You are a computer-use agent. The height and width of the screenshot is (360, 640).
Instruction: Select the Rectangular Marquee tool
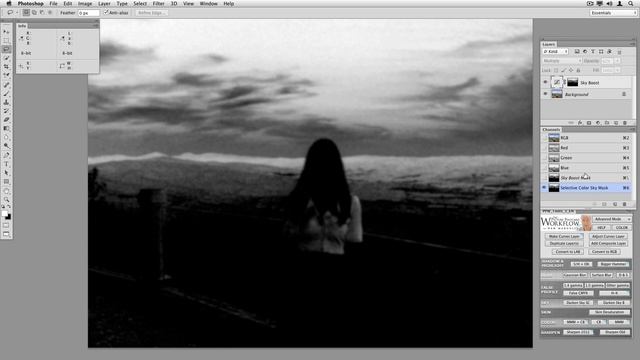pyautogui.click(x=6, y=40)
